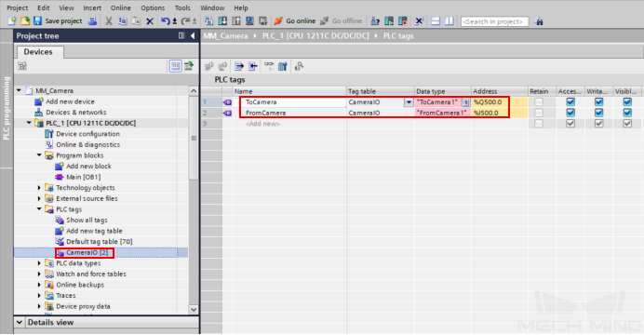Screen dimensions: 644x335
Task: Click the Copy icon in toolbar
Action: (x=123, y=20)
